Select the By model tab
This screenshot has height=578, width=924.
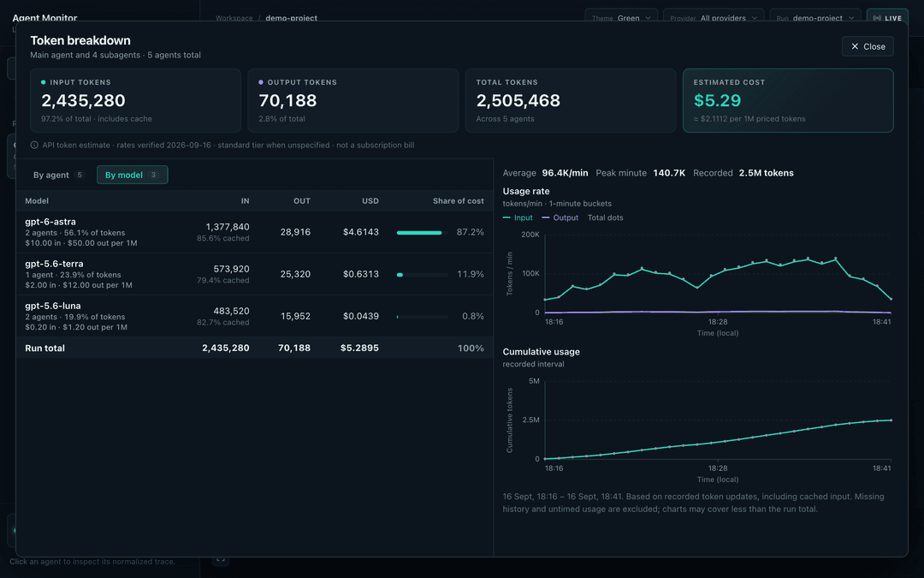(132, 175)
